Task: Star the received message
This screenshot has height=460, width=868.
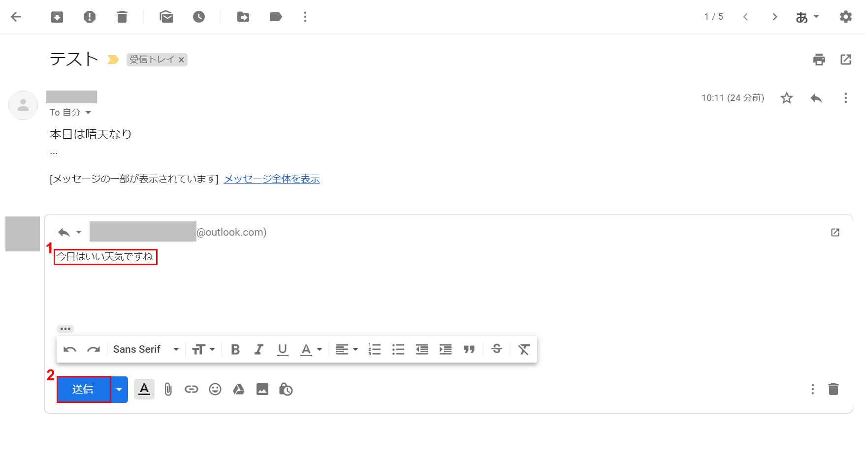Action: pyautogui.click(x=787, y=98)
